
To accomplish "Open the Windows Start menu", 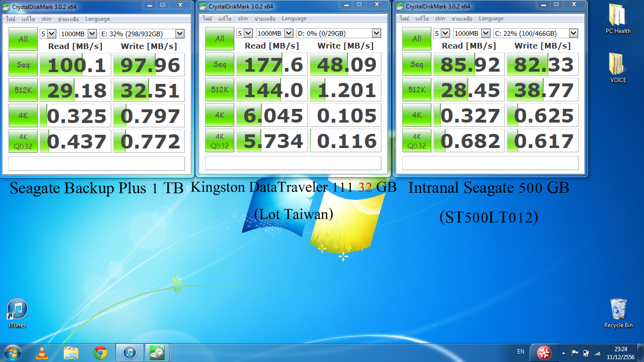I will point(12,352).
